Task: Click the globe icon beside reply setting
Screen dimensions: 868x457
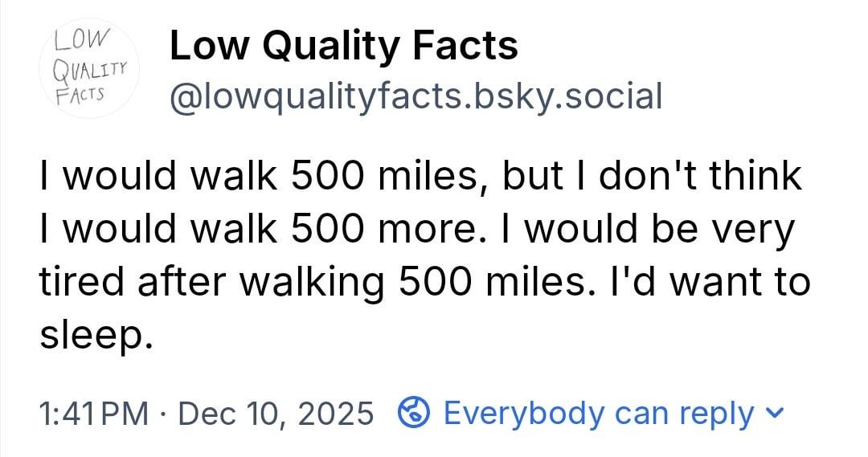Action: tap(415, 413)
